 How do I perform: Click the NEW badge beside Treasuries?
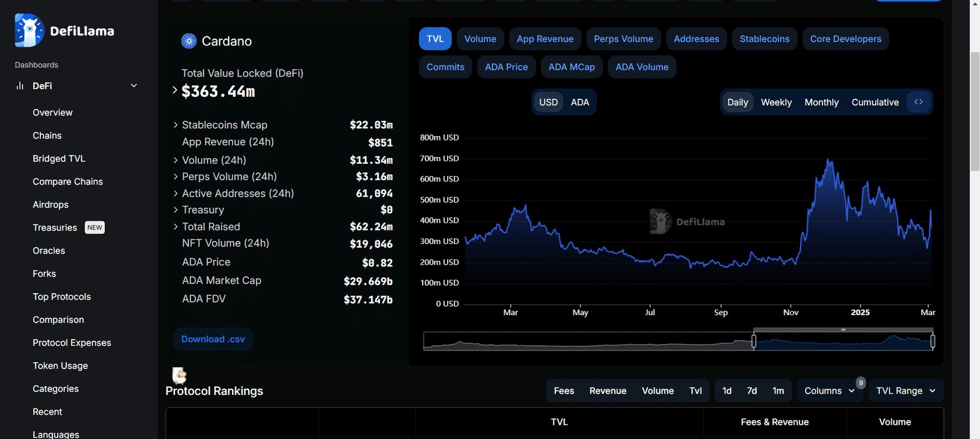[x=94, y=227]
